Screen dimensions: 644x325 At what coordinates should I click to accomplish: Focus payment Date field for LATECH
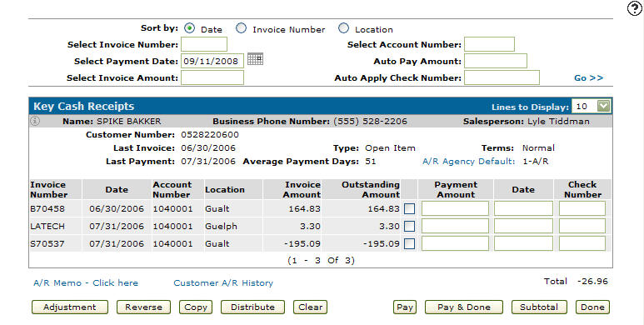[524, 226]
